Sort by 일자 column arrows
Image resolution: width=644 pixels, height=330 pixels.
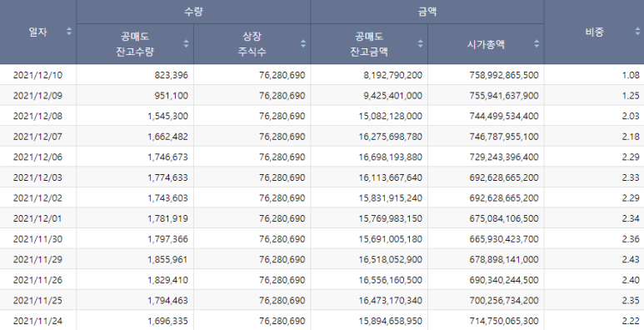click(69, 31)
